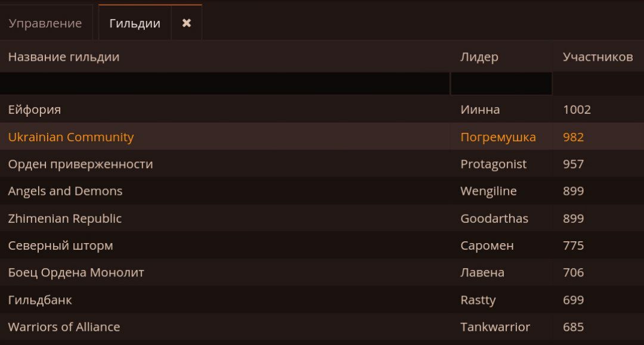
Task: Choose the Zhimenian Republic guild row
Action: tap(322, 218)
